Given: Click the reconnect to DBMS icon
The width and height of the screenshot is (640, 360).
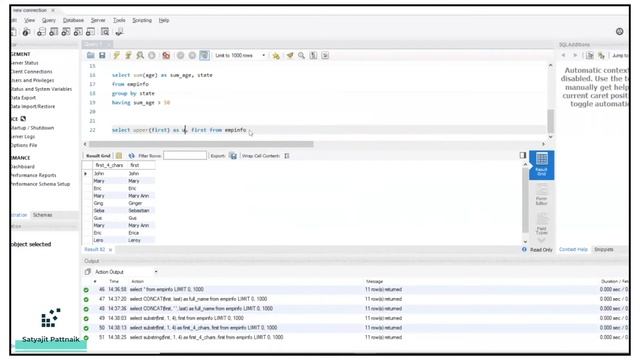Looking at the screenshot, I should 119,32.
